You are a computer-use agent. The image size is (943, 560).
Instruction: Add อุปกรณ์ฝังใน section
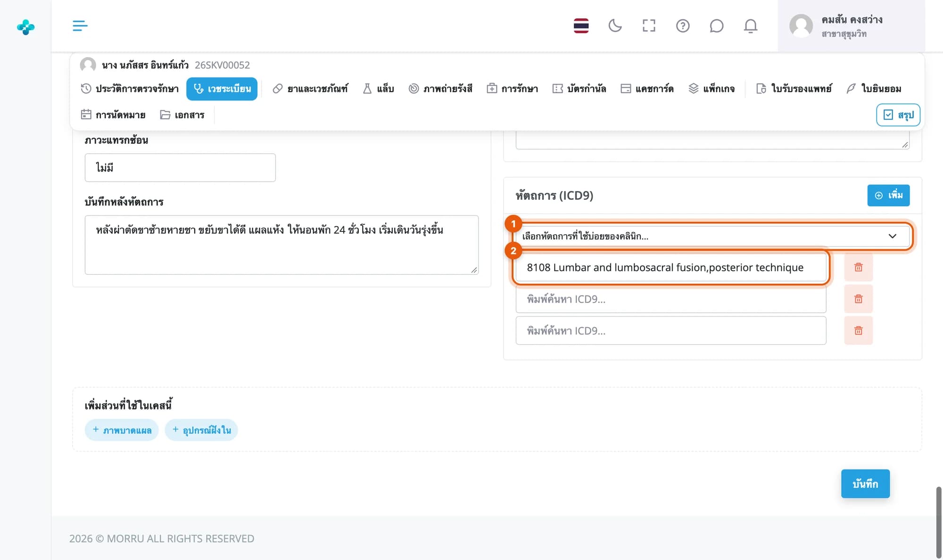click(x=201, y=430)
